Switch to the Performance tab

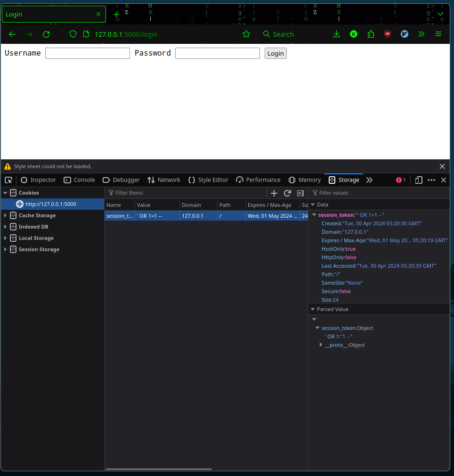[x=258, y=180]
